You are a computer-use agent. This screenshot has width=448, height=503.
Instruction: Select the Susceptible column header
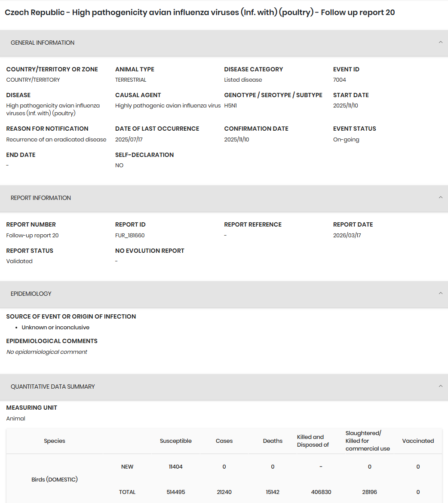175,441
